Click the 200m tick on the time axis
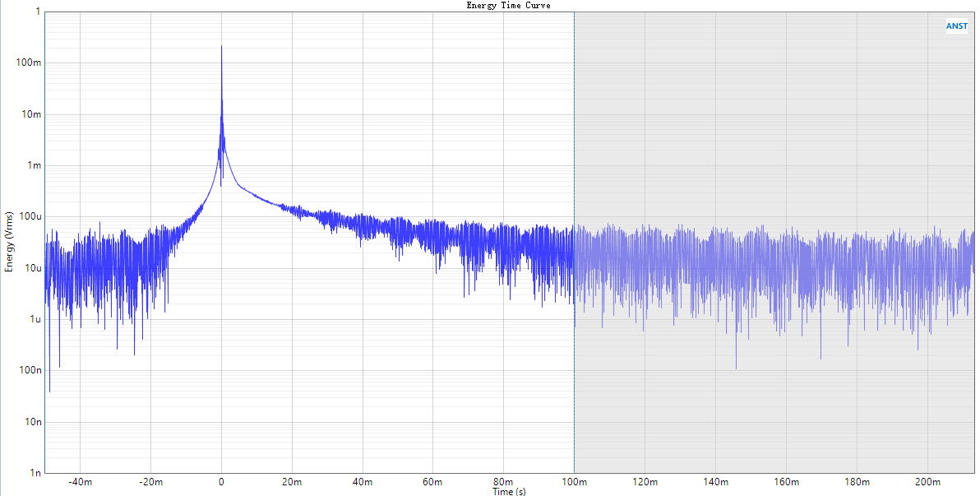This screenshot has height=496, width=980. [927, 482]
